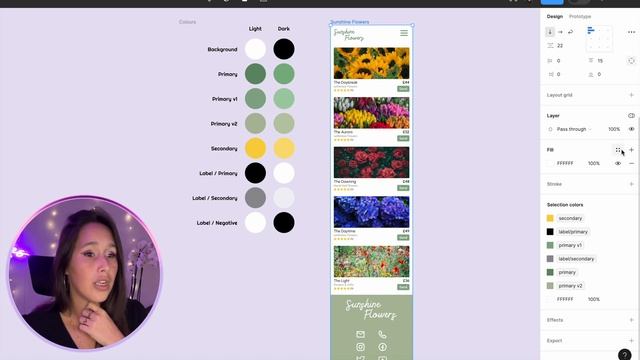
Task: Click the phone icon in footer
Action: [x=382, y=334]
